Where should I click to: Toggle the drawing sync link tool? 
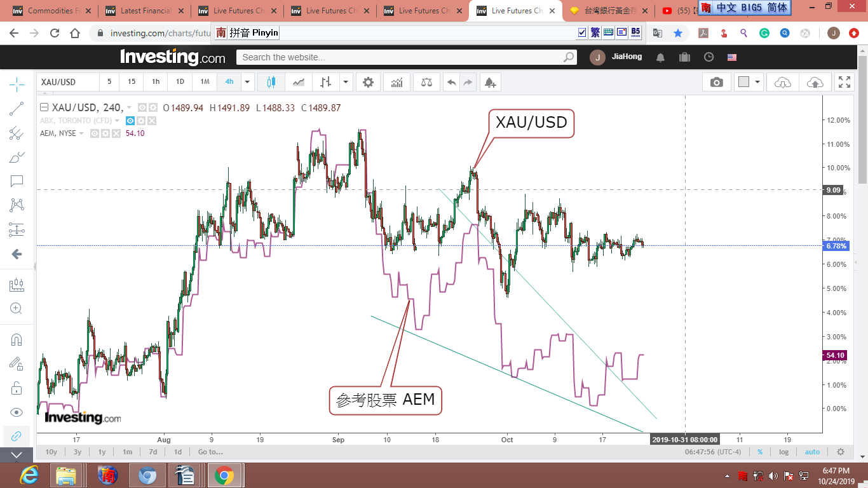click(17, 436)
